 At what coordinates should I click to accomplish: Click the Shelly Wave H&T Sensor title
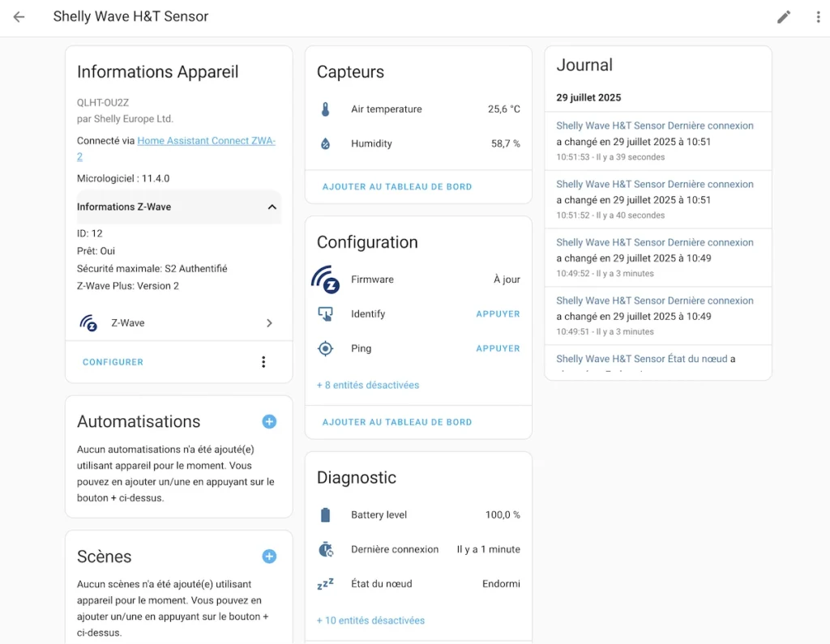pyautogui.click(x=130, y=16)
